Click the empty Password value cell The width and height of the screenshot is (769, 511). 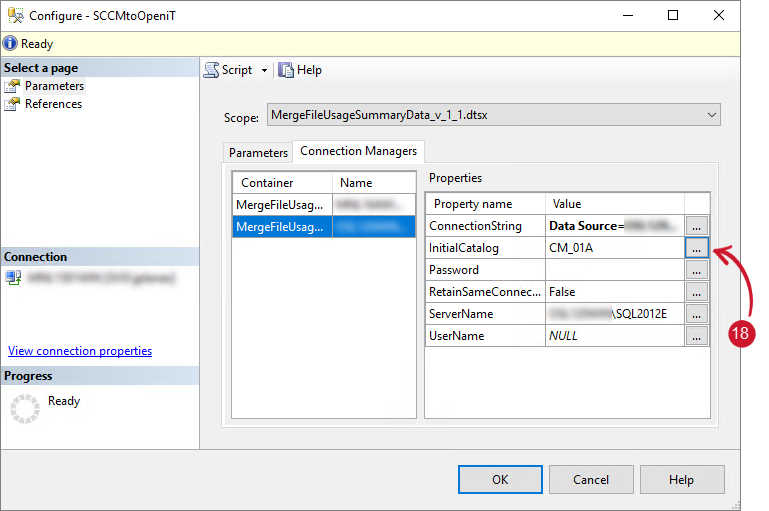click(x=615, y=270)
